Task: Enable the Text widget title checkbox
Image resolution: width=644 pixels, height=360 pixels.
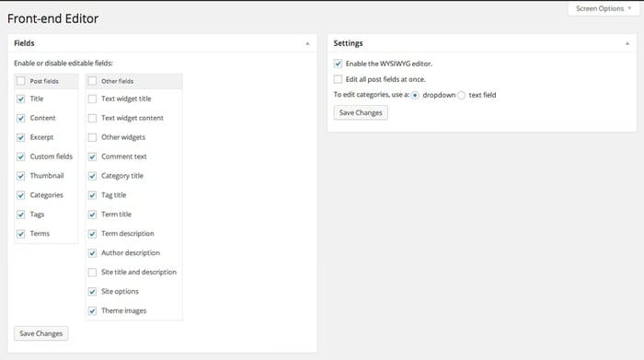Action: pos(92,99)
